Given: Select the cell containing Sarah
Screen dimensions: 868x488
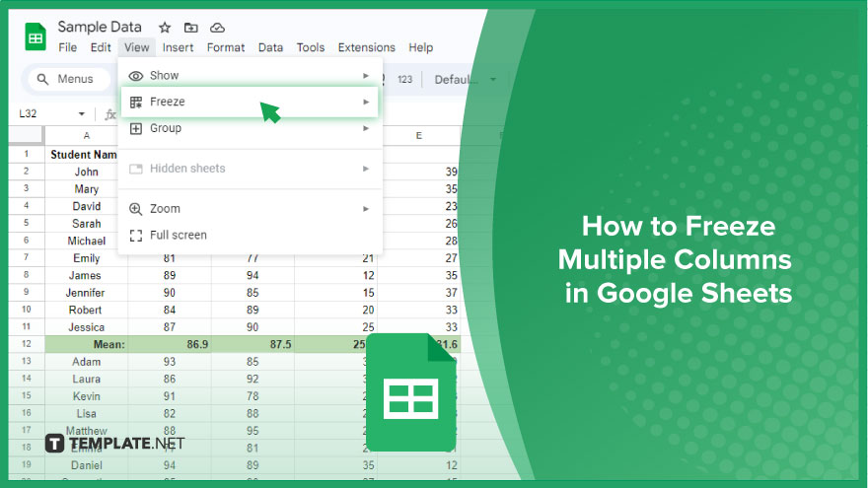Looking at the screenshot, I should pyautogui.click(x=87, y=224).
